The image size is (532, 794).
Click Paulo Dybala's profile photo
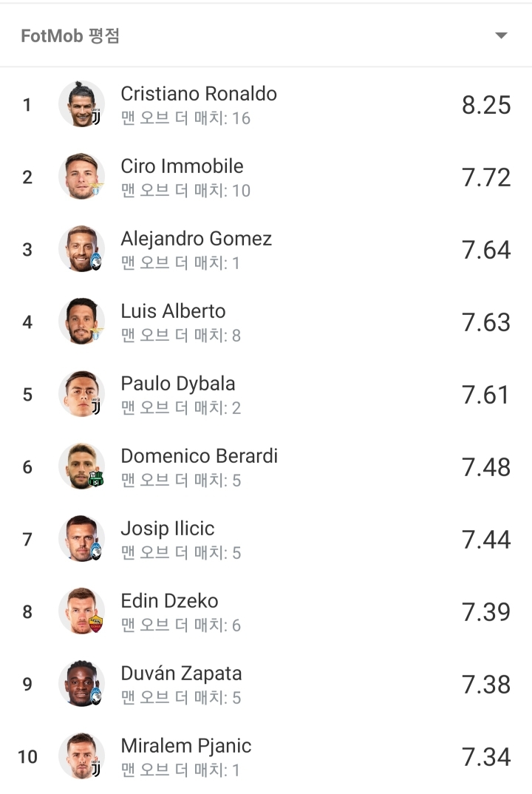(81, 393)
